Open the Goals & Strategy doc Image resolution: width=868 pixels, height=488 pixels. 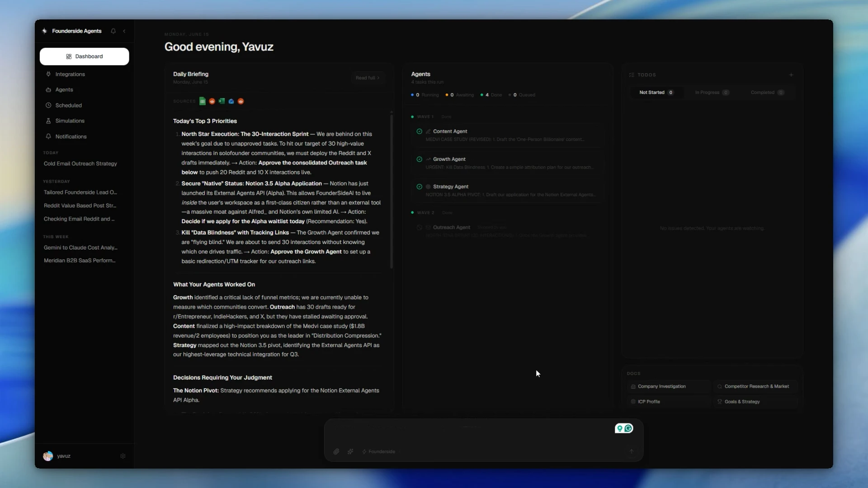[755, 402]
